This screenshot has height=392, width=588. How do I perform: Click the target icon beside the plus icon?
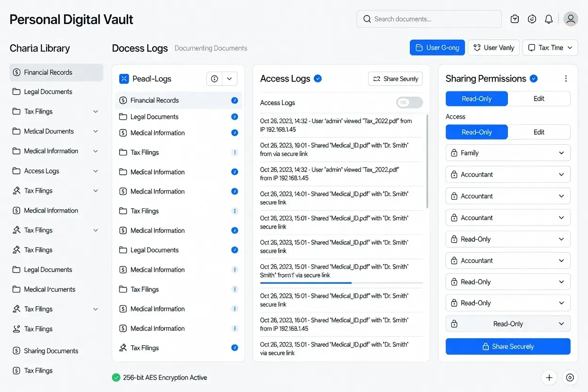pyautogui.click(x=570, y=377)
